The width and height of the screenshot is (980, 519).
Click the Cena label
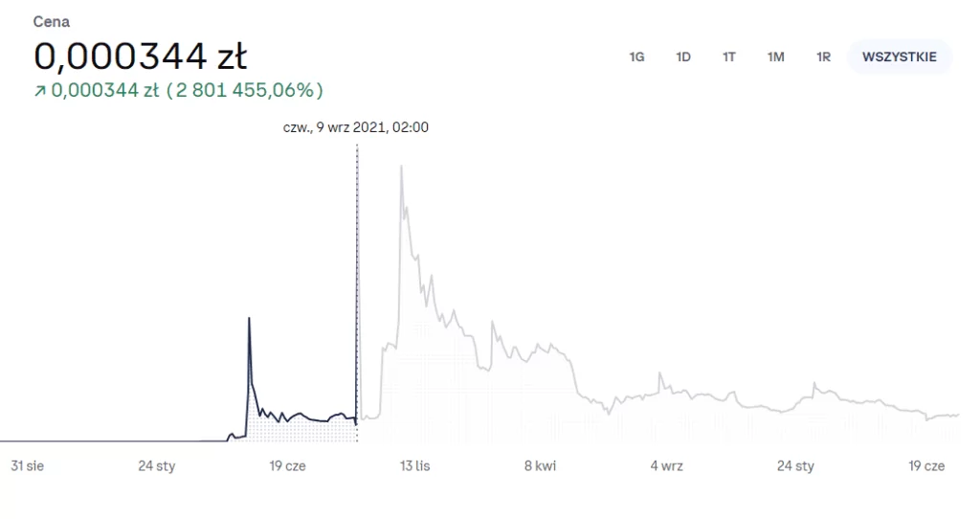click(51, 21)
